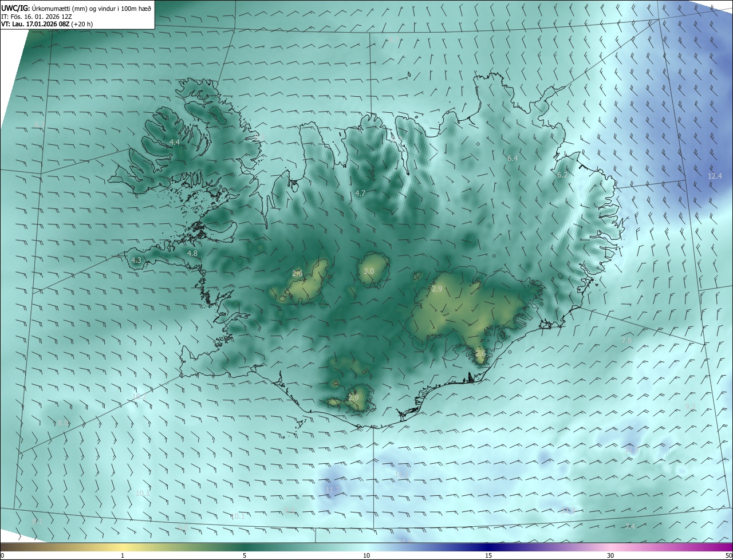Click the 8.1 value at the bottom left
The width and height of the screenshot is (733, 560).
tap(37, 522)
